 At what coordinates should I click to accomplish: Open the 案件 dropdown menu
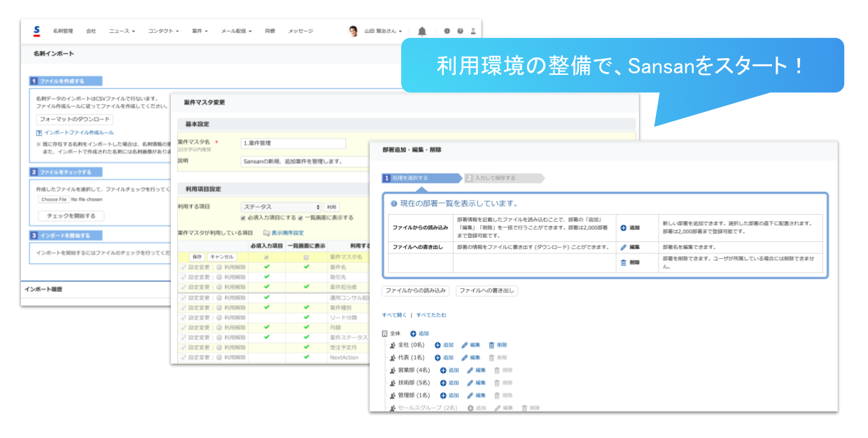[x=202, y=31]
